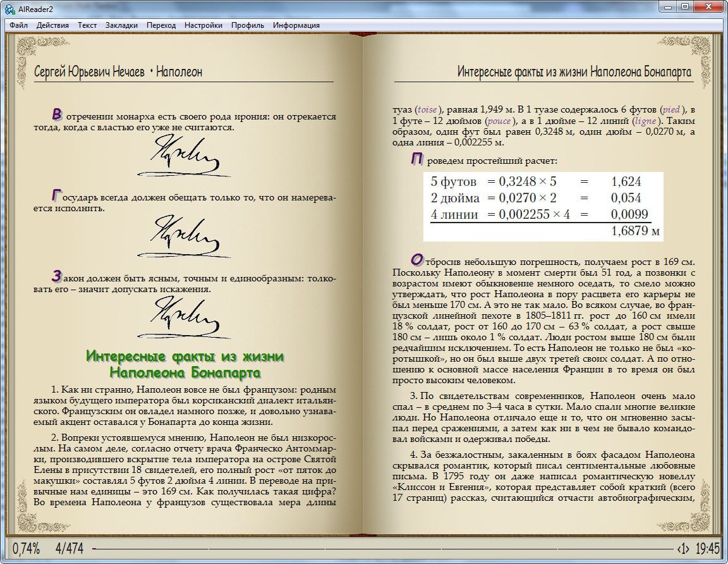Open the Файл menu
The height and width of the screenshot is (564, 728).
[18, 25]
